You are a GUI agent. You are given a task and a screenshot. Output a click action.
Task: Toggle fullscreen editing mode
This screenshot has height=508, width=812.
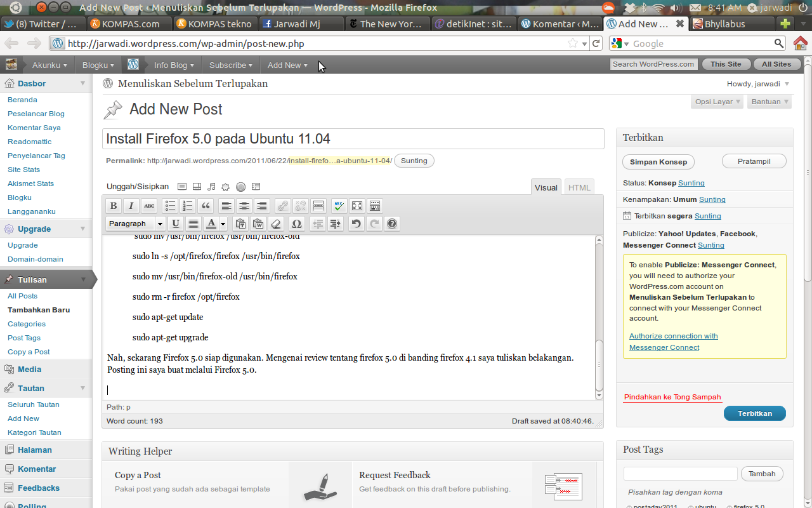[357, 206]
